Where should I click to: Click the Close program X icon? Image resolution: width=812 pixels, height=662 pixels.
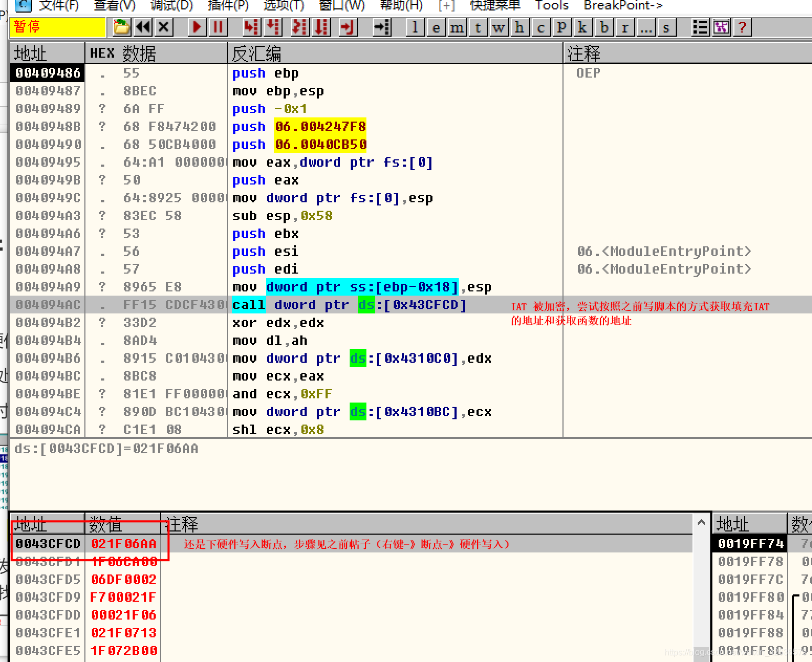click(164, 27)
